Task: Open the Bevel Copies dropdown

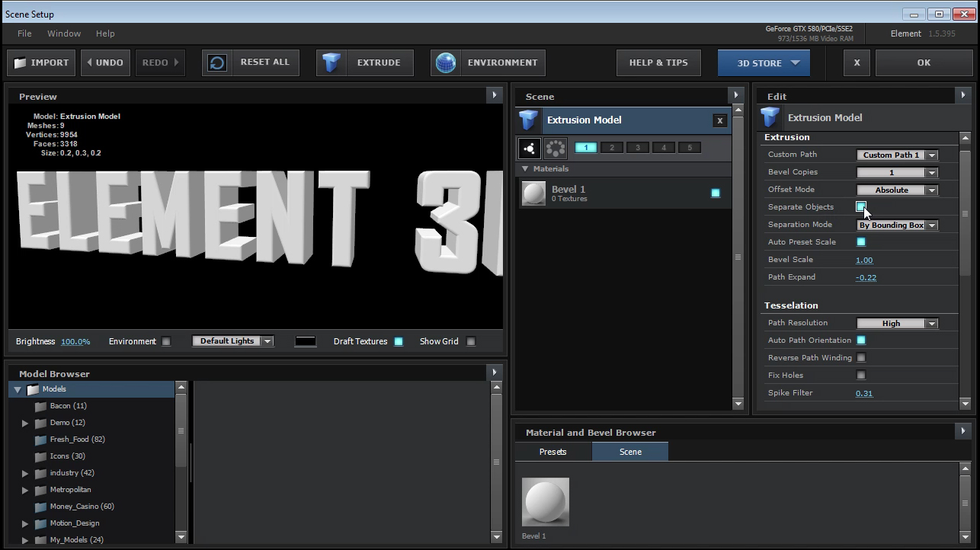Action: [x=897, y=172]
